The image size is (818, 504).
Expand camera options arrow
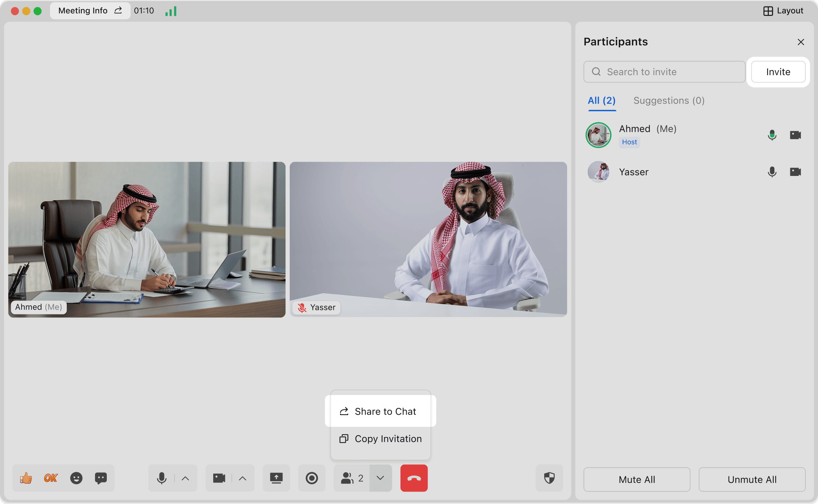coord(243,478)
